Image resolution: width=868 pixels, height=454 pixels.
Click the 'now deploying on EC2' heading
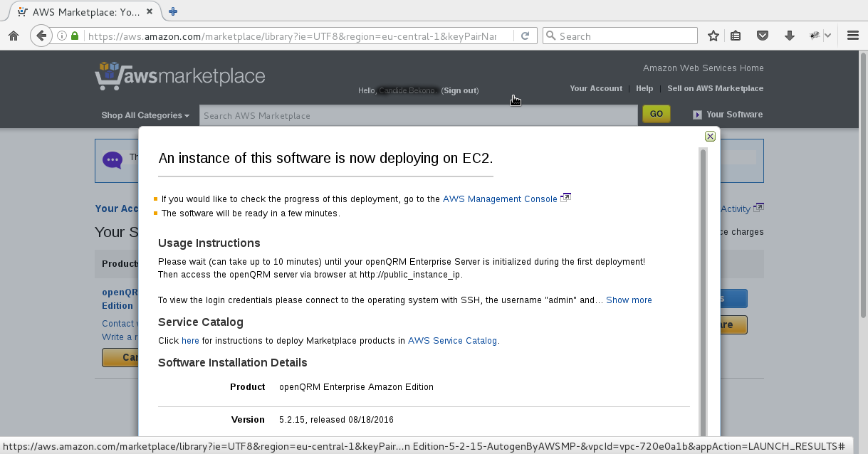tap(325, 158)
